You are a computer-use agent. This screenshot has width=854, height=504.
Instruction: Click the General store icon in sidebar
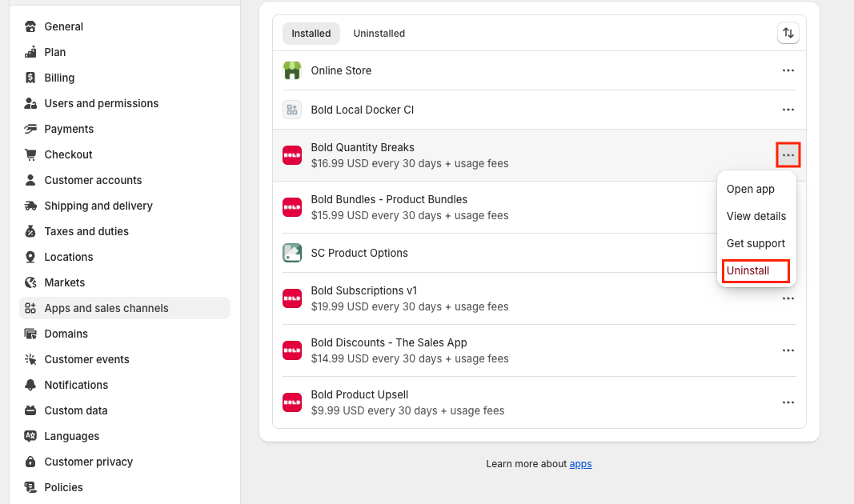pos(30,26)
